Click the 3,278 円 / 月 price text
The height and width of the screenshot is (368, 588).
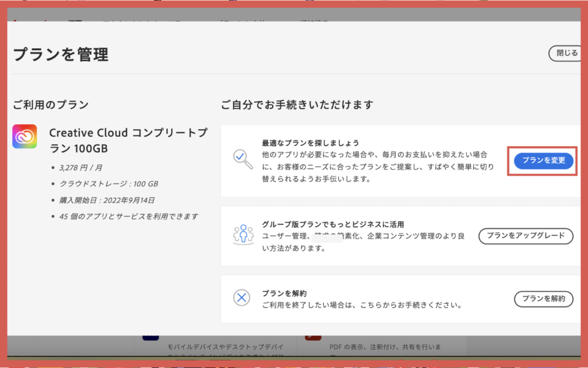80,167
